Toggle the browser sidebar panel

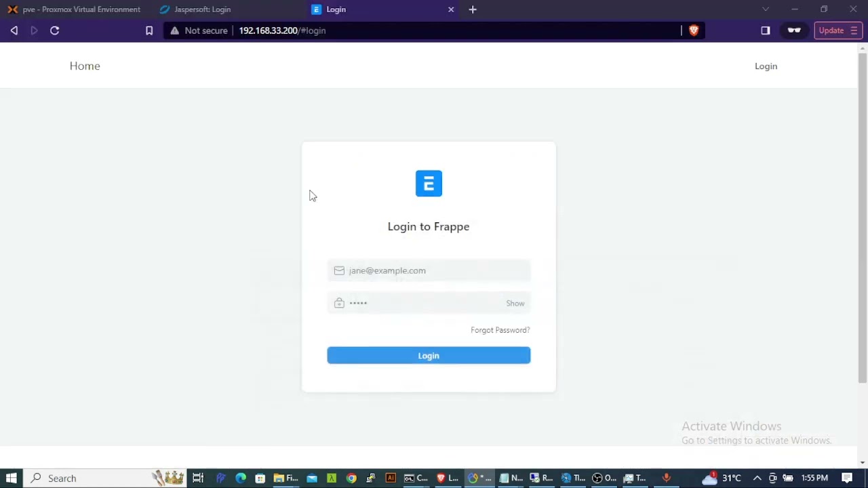click(766, 30)
